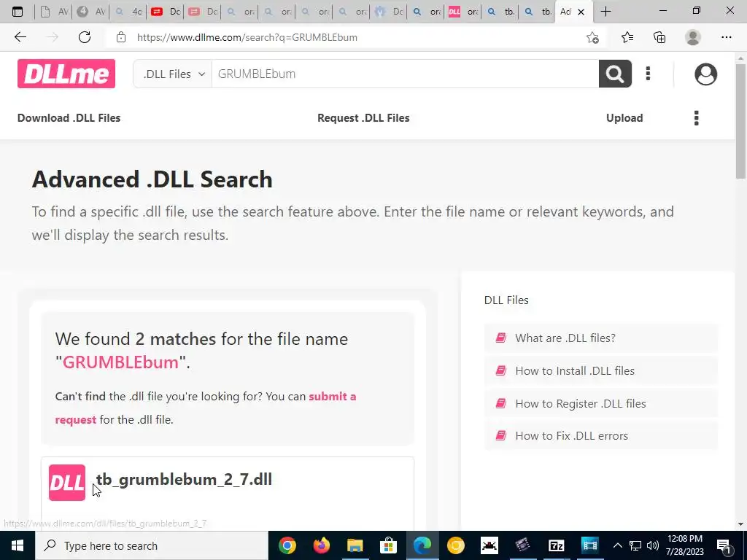747x560 pixels.
Task: Open the Upload menu item
Action: click(x=624, y=118)
